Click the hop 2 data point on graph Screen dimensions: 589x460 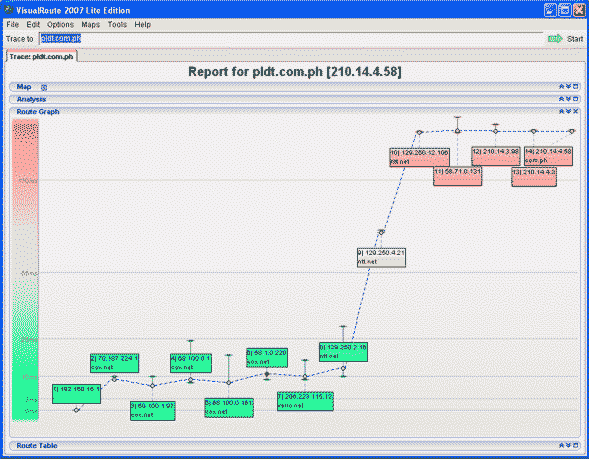(x=115, y=379)
